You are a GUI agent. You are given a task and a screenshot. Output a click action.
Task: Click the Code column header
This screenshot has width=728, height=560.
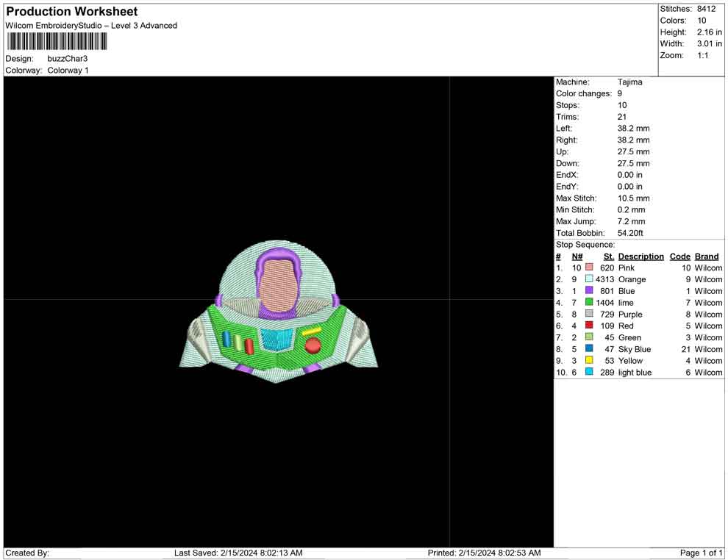(x=680, y=256)
